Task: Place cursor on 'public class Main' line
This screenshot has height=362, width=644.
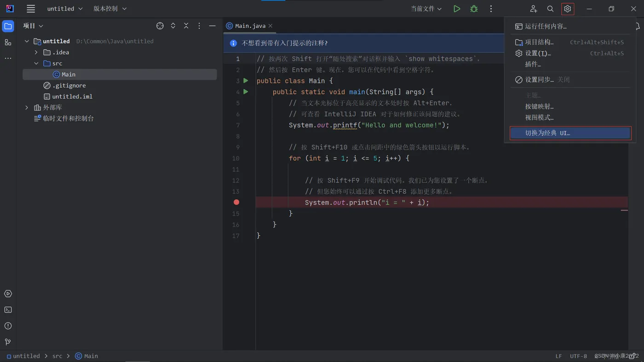Action: click(x=294, y=81)
